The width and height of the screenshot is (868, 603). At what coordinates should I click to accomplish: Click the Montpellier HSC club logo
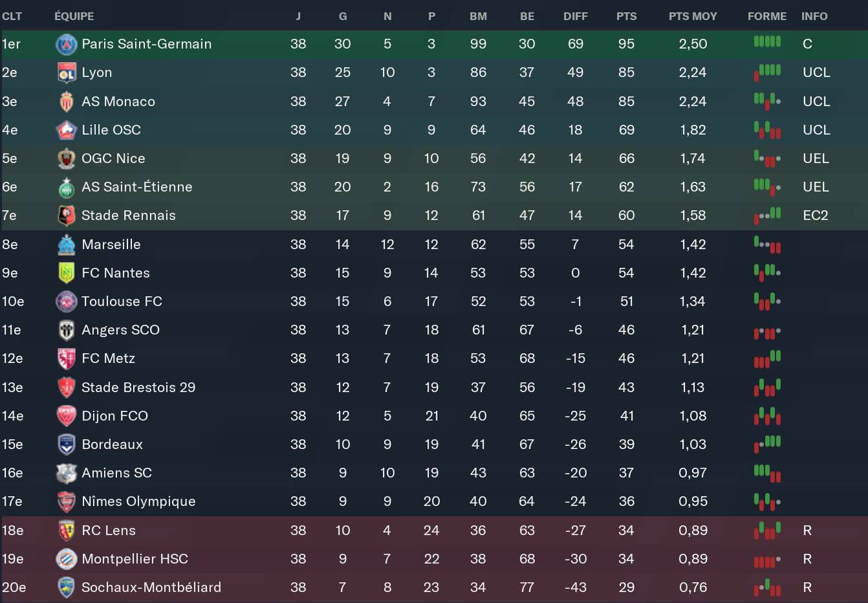pos(66,559)
